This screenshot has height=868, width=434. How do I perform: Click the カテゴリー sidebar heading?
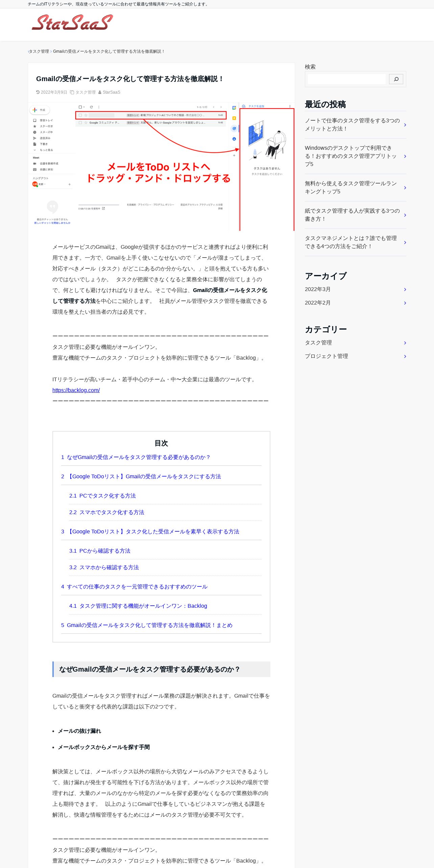tap(326, 330)
